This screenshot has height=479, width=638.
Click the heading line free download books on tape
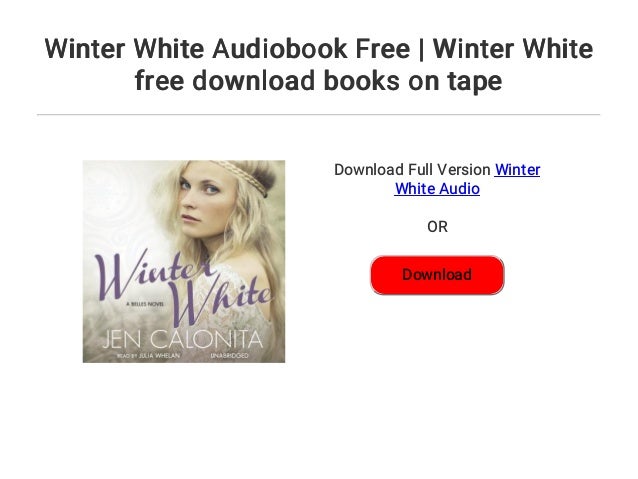coord(319,81)
